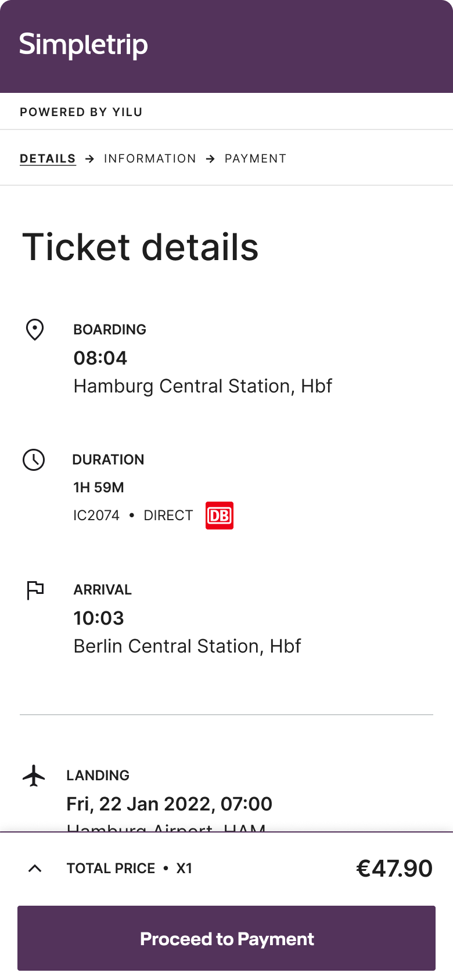Jump to the Payment step
Image resolution: width=453 pixels, height=980 pixels.
click(x=256, y=158)
